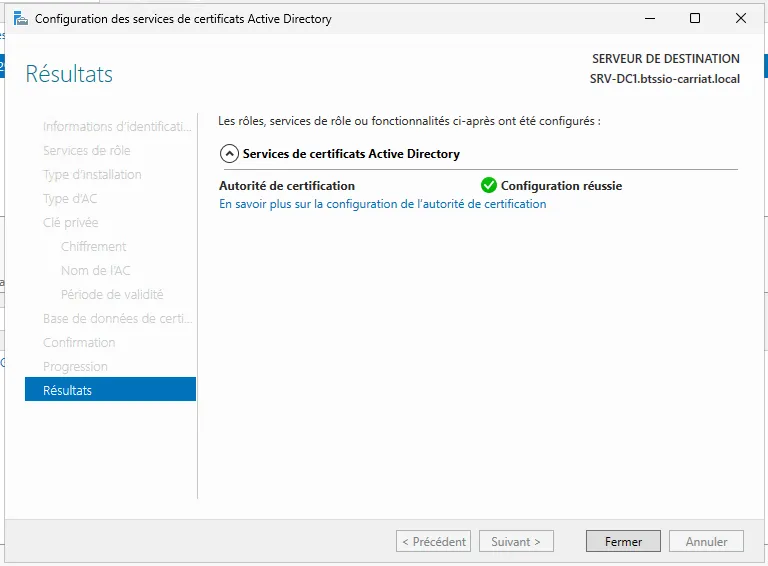Select the Chiffrement step
This screenshot has width=768, height=566.
pyautogui.click(x=93, y=246)
